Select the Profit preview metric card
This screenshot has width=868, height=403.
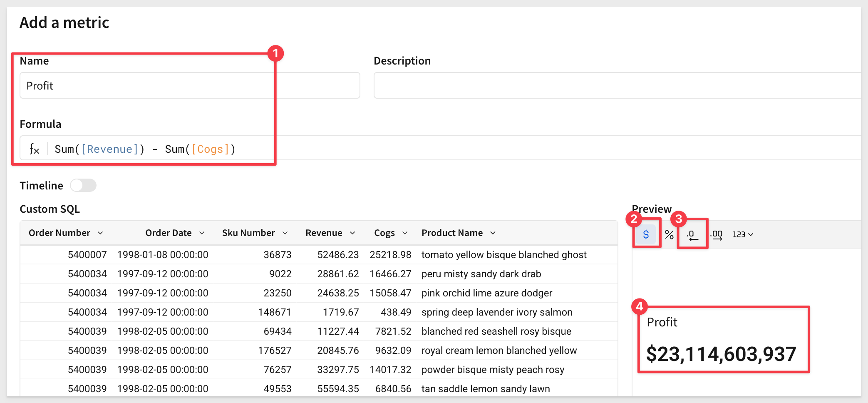(x=724, y=339)
